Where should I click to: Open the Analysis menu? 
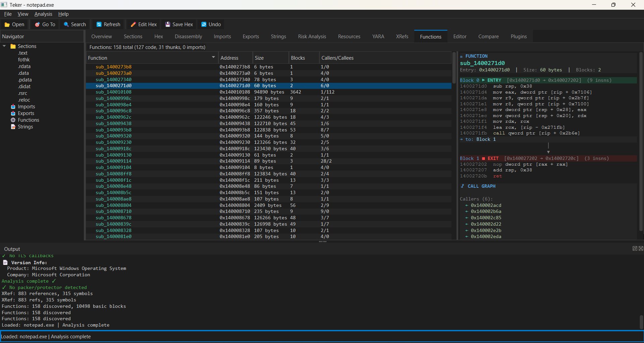[x=43, y=14]
